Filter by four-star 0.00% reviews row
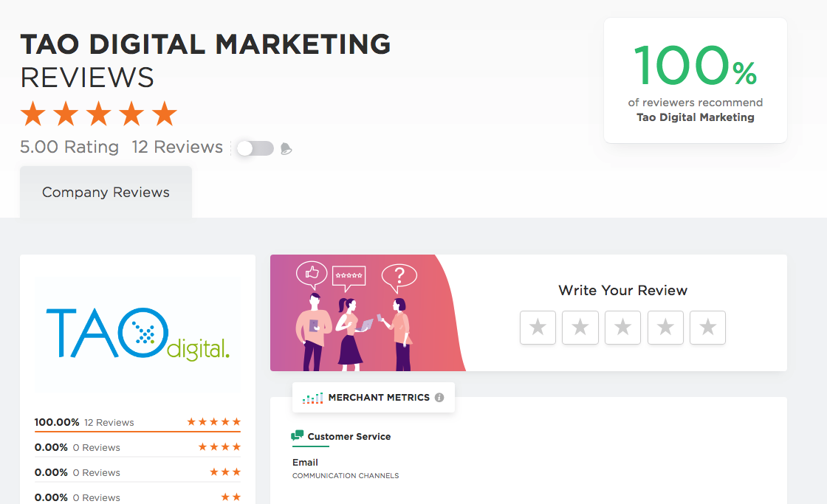Screen dimensions: 827x504 (137, 447)
